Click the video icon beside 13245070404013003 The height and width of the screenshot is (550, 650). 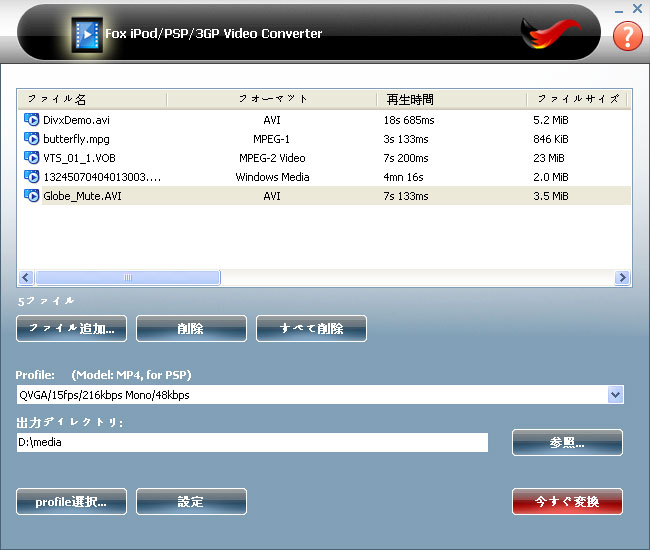[32, 177]
